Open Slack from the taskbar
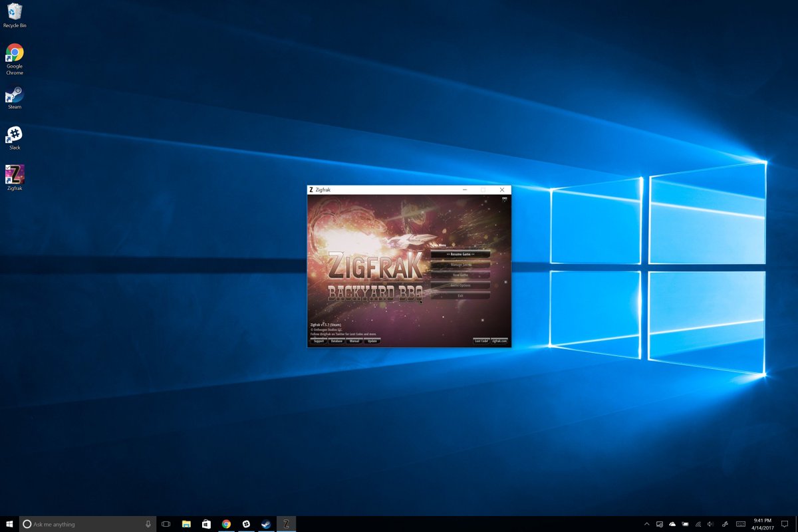This screenshot has height=532, width=798. [246, 524]
